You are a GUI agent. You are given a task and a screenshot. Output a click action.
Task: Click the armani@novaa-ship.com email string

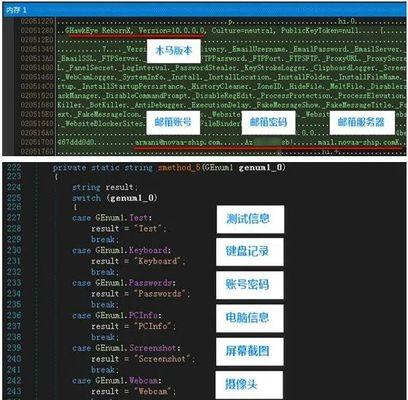[x=177, y=143]
